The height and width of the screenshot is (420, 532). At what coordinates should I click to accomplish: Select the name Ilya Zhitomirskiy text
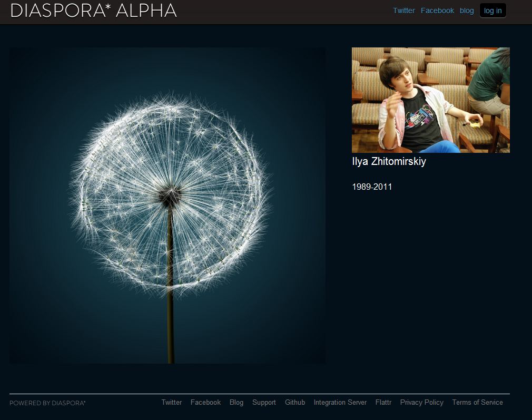[389, 162]
